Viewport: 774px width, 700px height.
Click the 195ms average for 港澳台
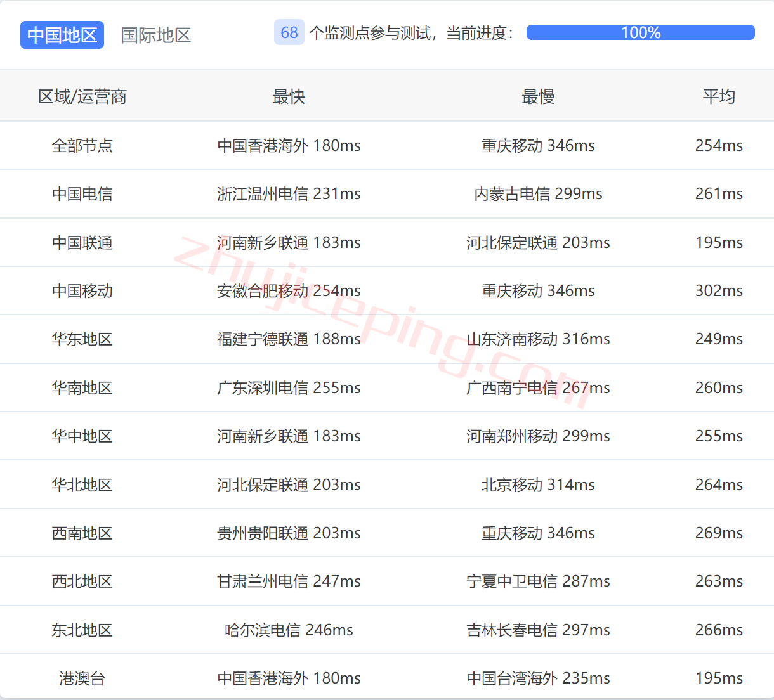(x=719, y=678)
